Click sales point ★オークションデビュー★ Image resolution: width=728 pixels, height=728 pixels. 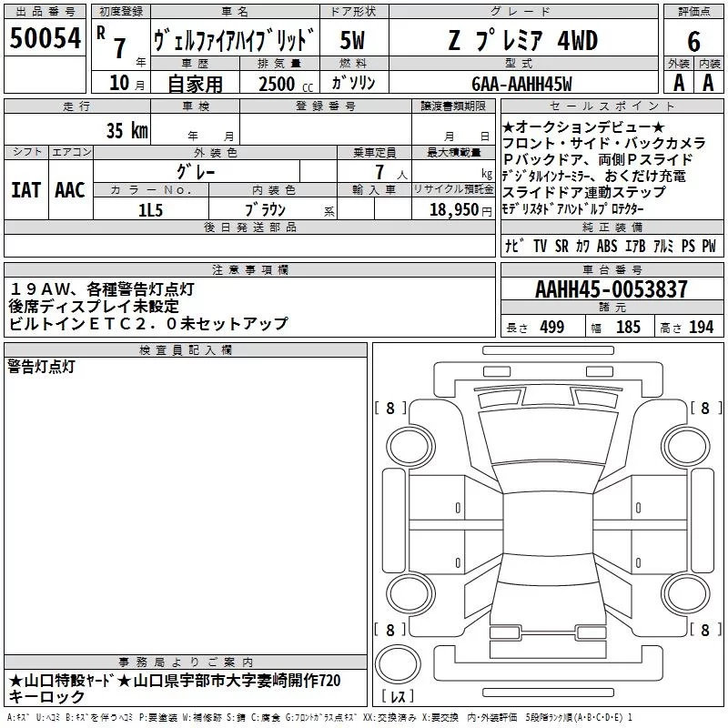(x=583, y=126)
